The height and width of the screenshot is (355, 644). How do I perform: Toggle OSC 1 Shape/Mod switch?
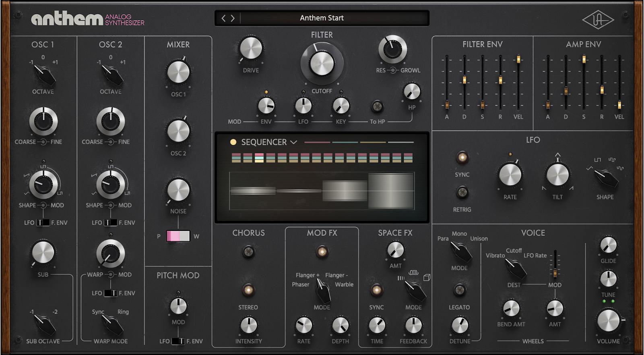(x=43, y=205)
